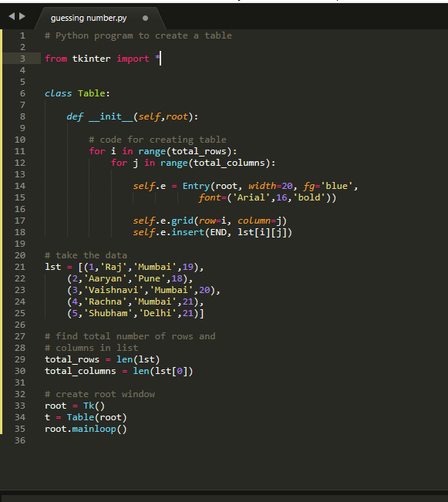
Task: Click the 'Arial' font string
Action: click(251, 197)
